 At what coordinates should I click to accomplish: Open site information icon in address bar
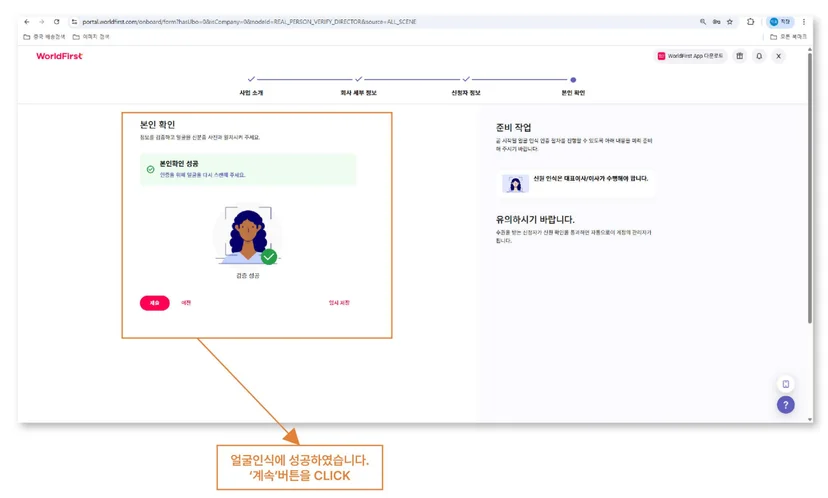point(74,22)
